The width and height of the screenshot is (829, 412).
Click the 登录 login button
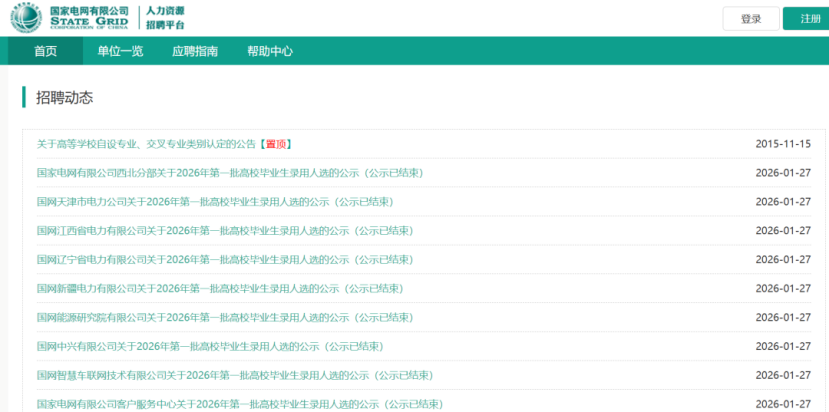tap(751, 19)
